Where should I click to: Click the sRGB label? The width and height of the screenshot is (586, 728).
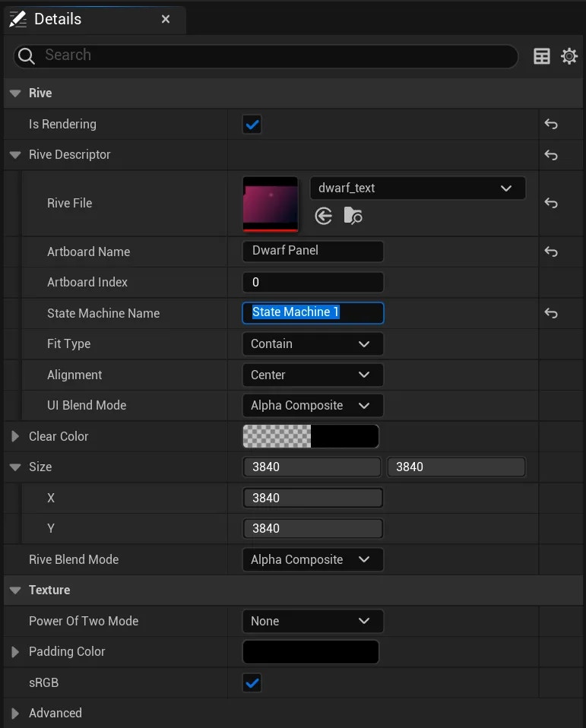tap(43, 683)
